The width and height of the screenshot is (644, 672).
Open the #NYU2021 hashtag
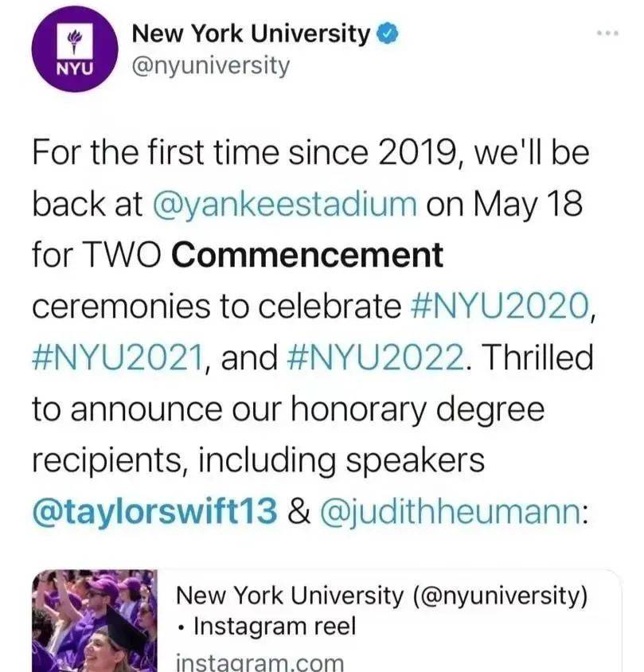(118, 357)
